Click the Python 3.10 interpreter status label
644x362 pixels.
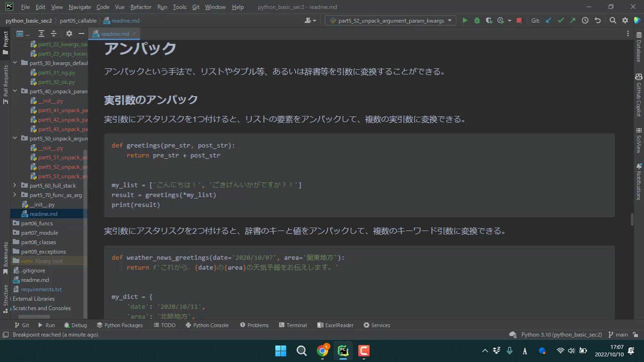[561, 335]
